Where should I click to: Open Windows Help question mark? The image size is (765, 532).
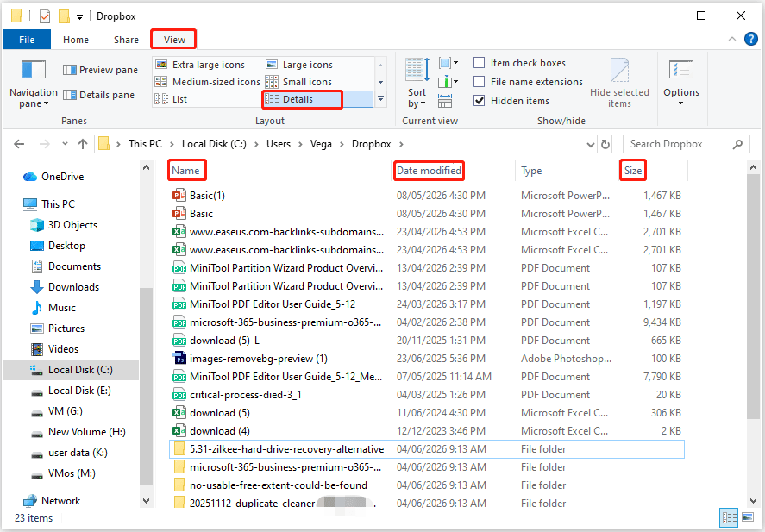pos(751,39)
